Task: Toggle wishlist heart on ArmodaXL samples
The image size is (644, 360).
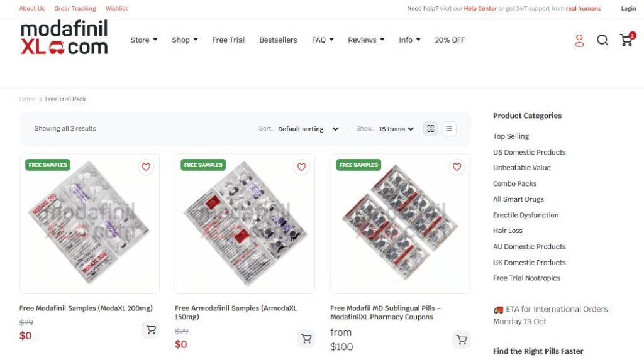Action: [x=301, y=167]
